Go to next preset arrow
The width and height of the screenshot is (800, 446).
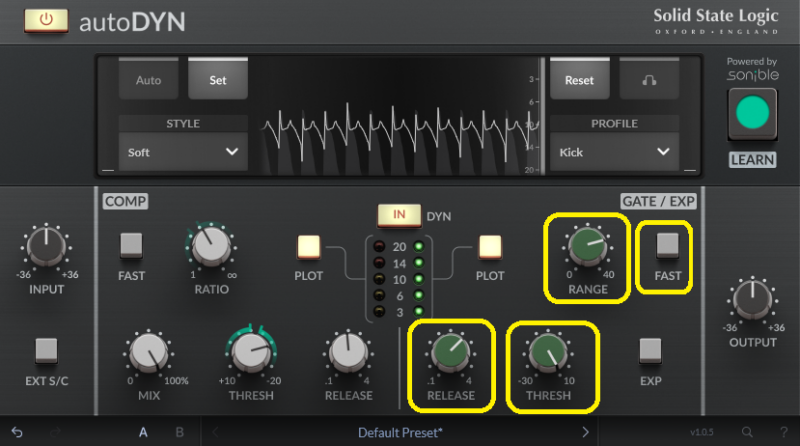(586, 432)
